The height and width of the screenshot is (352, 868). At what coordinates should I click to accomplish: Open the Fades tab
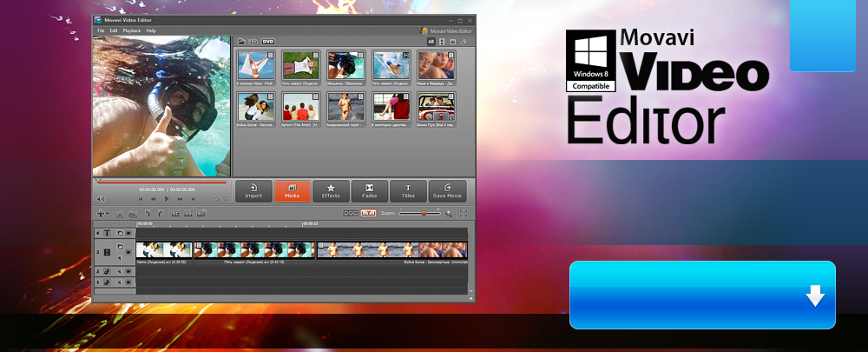coord(370,191)
